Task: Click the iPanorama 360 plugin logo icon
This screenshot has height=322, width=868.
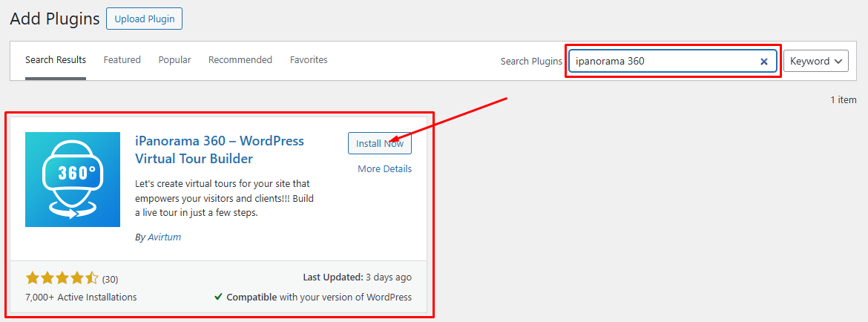Action: pyautogui.click(x=73, y=180)
